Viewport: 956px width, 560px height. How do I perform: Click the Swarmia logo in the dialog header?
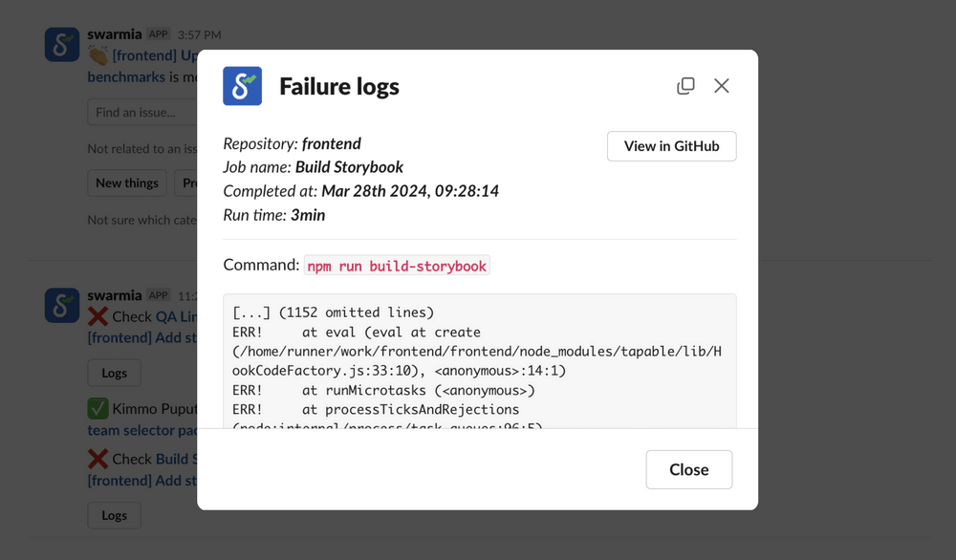coord(242,86)
